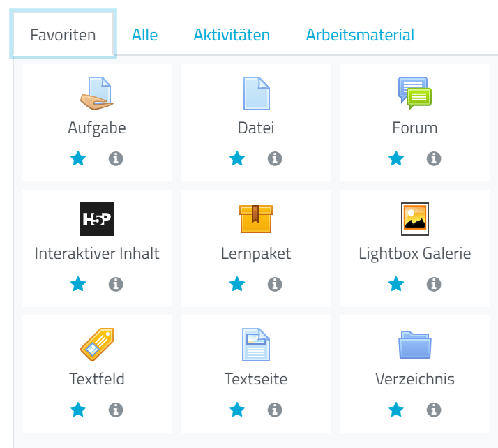Click the Lightbox Galerie picture icon
Viewport: 498px width, 448px height.
tap(415, 219)
